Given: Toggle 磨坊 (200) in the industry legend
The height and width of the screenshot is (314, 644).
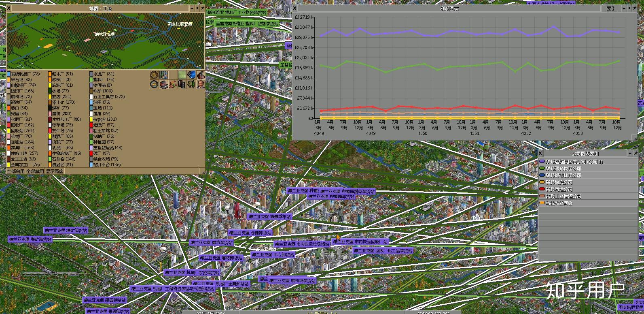Looking at the screenshot, I should pos(60,114).
